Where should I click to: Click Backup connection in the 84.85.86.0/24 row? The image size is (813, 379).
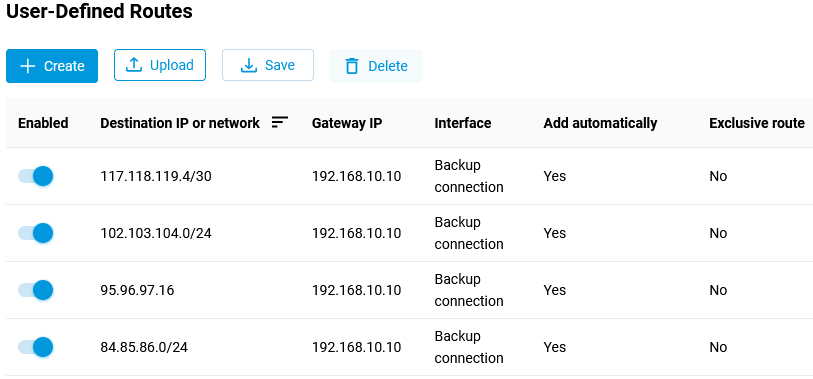coord(469,347)
